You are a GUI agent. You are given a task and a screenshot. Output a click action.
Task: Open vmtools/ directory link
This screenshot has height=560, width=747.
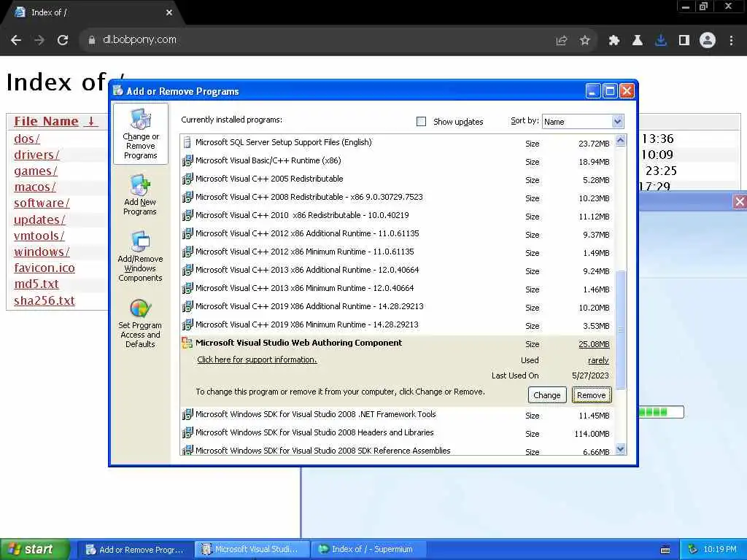click(39, 236)
